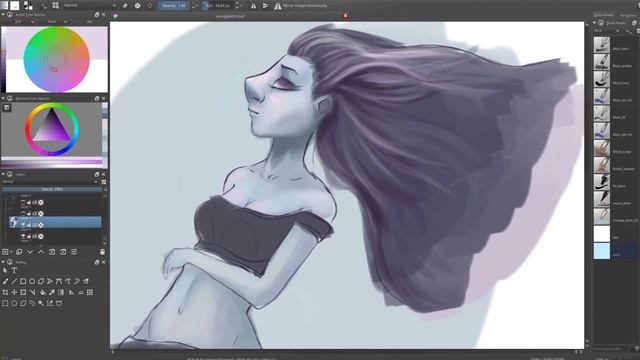Select the Rectangular Selection tool
Image resolution: width=640 pixels, height=360 pixels.
pyautogui.click(x=5, y=303)
